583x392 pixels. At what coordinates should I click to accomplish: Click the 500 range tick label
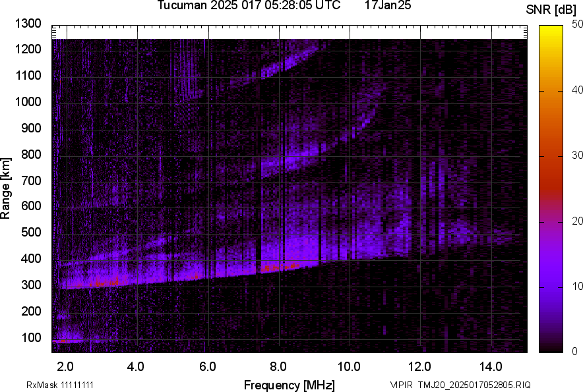31,232
